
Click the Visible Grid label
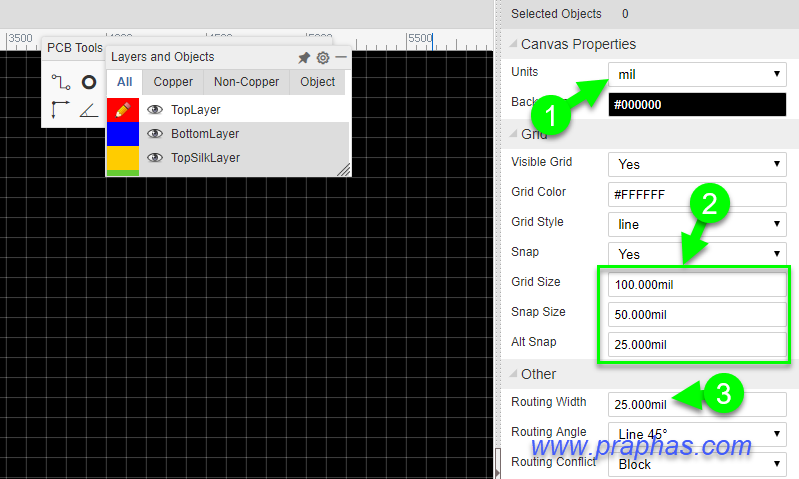[542, 162]
